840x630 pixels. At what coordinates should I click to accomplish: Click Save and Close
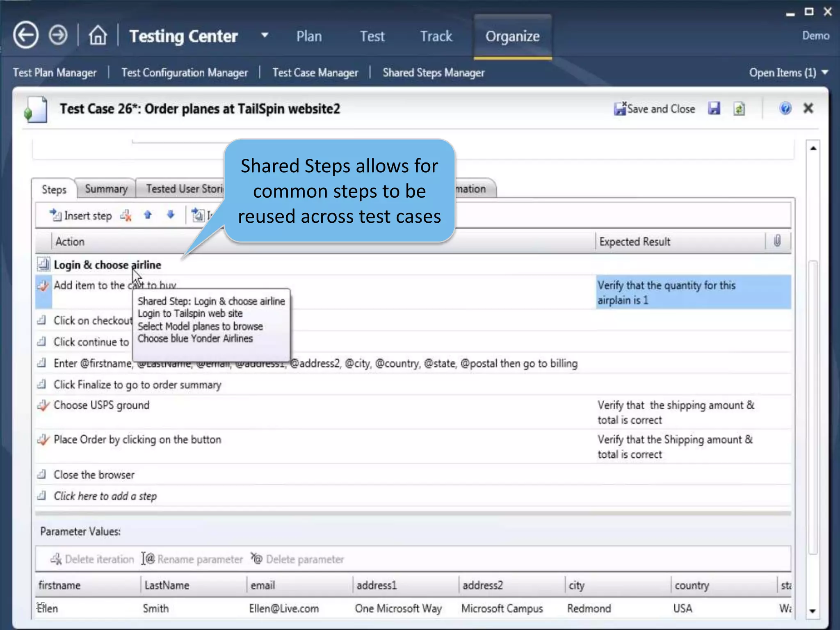[655, 109]
